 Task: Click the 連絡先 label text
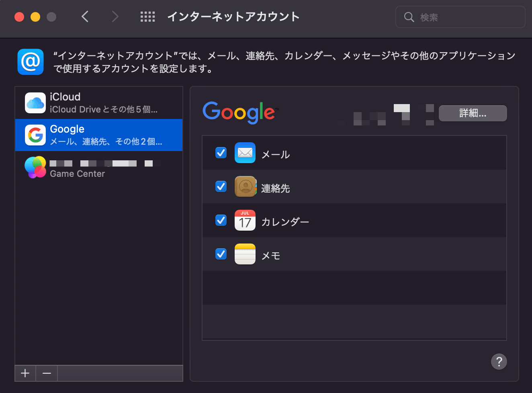276,188
